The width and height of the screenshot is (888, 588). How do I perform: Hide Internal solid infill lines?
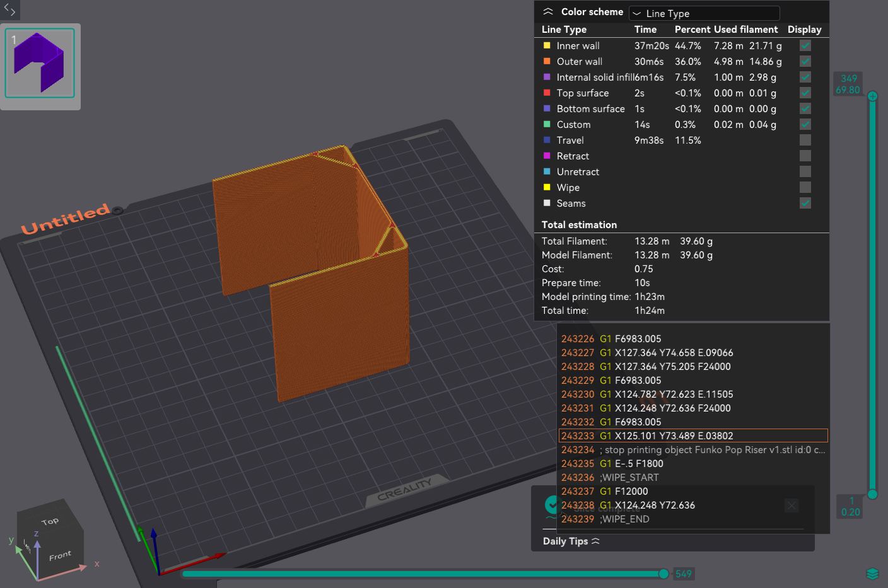805,77
